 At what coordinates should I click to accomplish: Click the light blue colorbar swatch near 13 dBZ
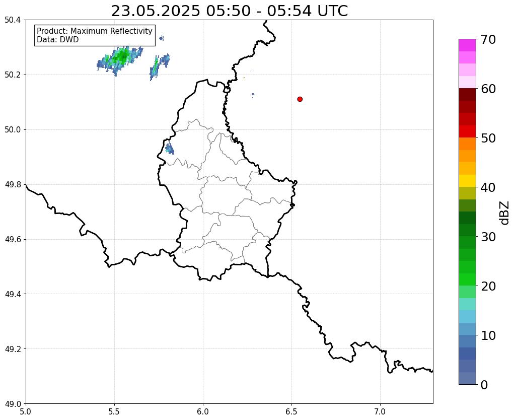467,316
